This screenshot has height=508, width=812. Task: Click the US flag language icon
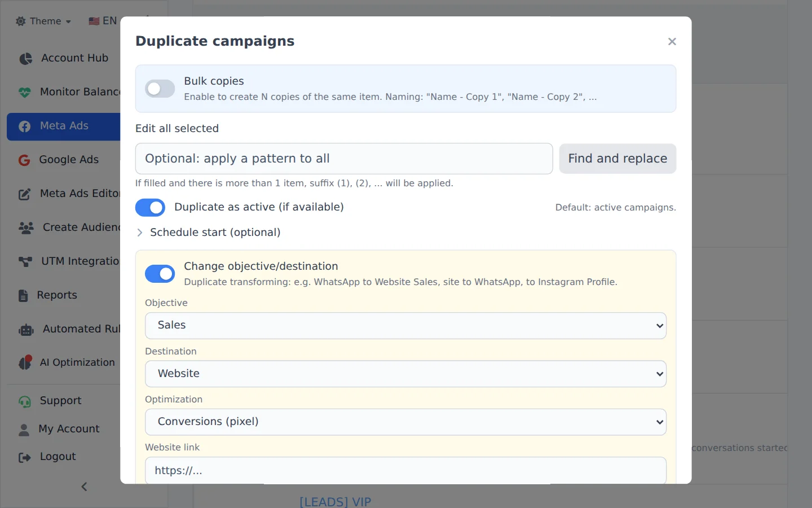[x=94, y=21]
